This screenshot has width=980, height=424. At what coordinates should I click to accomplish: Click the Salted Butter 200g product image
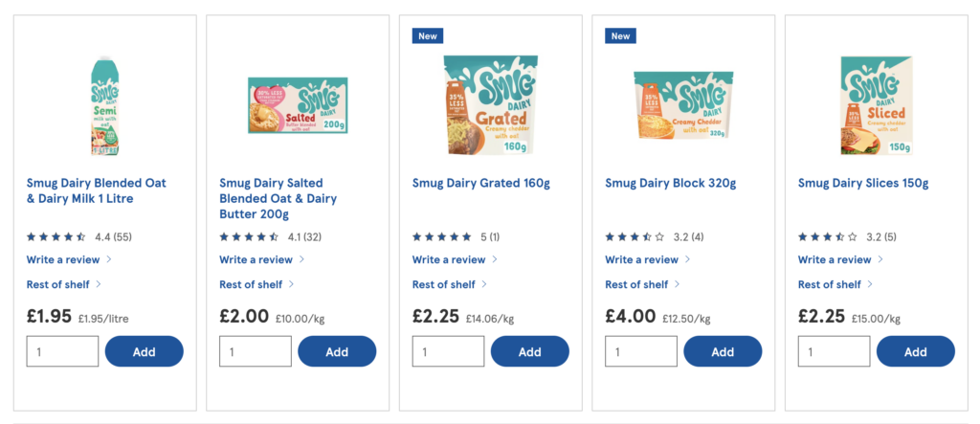pyautogui.click(x=298, y=105)
